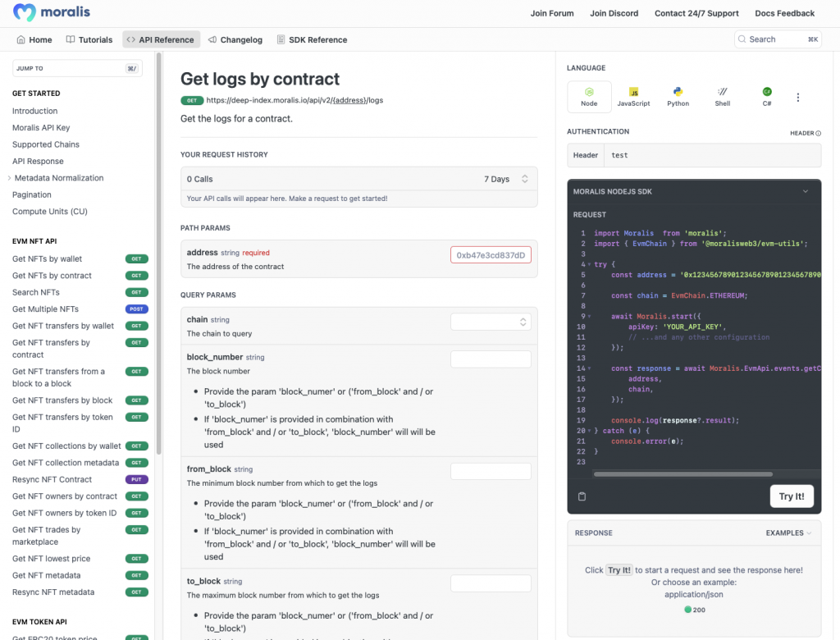Screen dimensions: 840x640
Task: Fold code line 9 Moralis.start block
Action: tap(589, 317)
